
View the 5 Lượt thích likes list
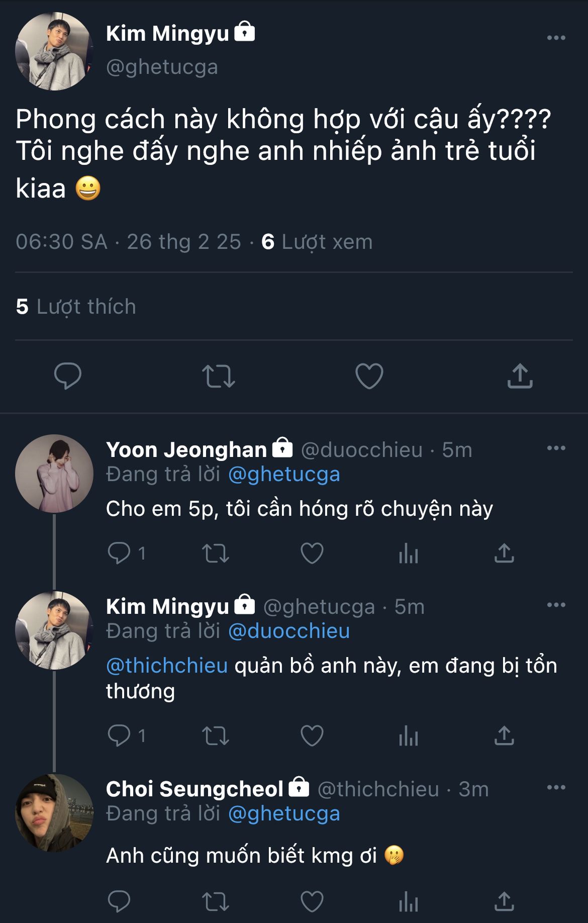[76, 307]
